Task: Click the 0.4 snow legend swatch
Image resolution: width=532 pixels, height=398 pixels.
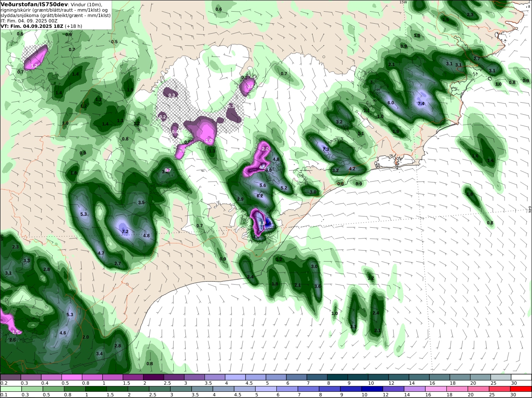Action: pos(52,377)
